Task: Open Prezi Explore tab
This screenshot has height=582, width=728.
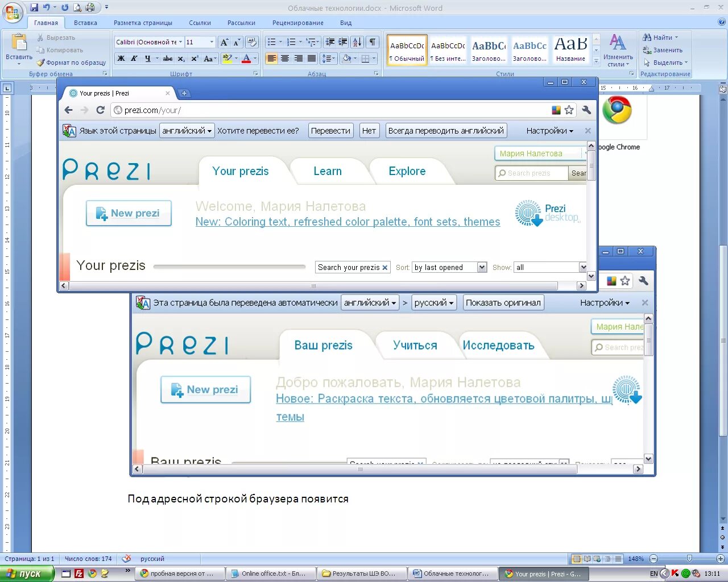Action: click(407, 171)
